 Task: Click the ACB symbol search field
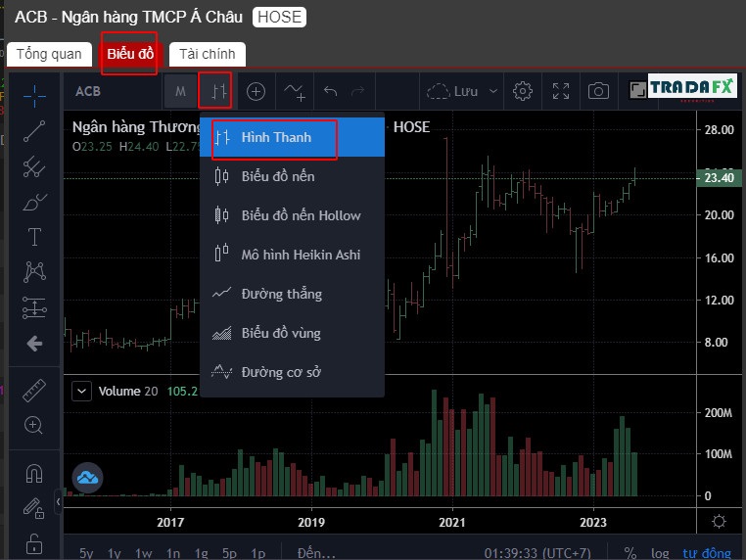pyautogui.click(x=113, y=91)
